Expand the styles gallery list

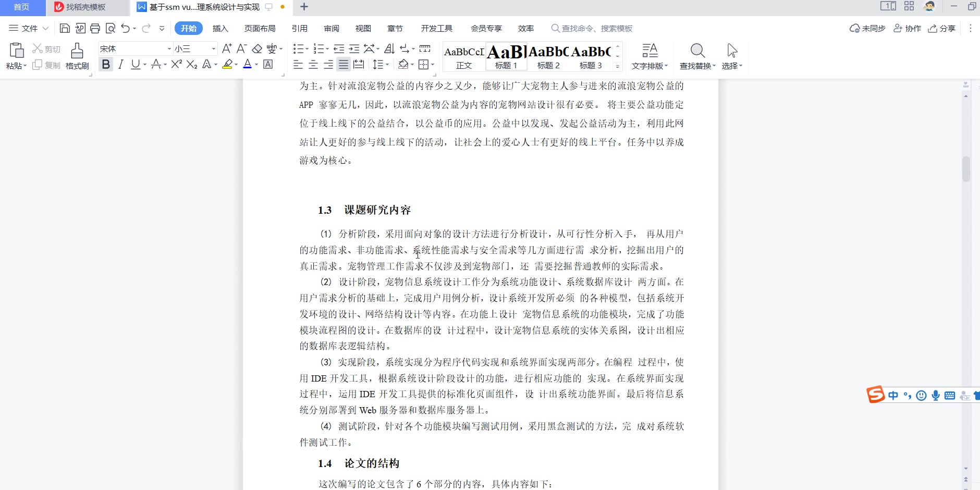[x=618, y=66]
